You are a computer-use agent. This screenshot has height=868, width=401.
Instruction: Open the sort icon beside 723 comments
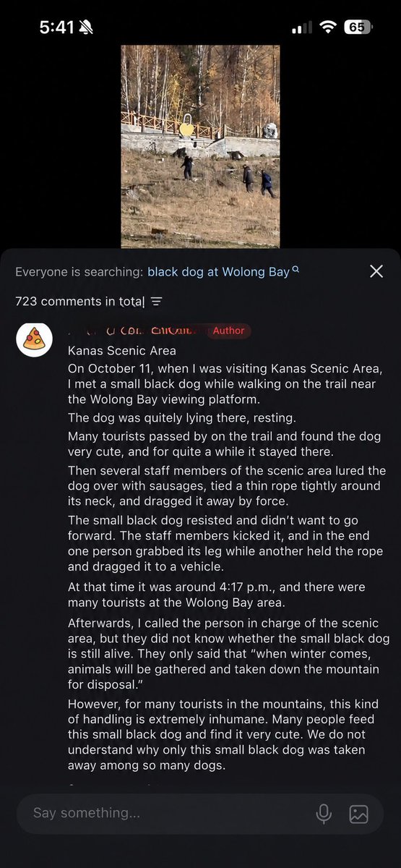coord(157,301)
